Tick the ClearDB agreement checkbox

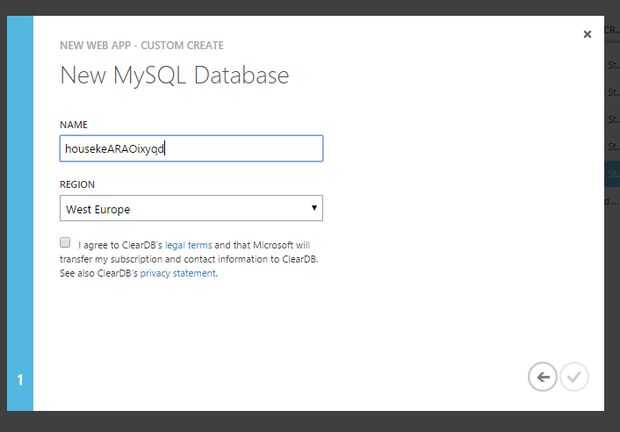pos(65,243)
